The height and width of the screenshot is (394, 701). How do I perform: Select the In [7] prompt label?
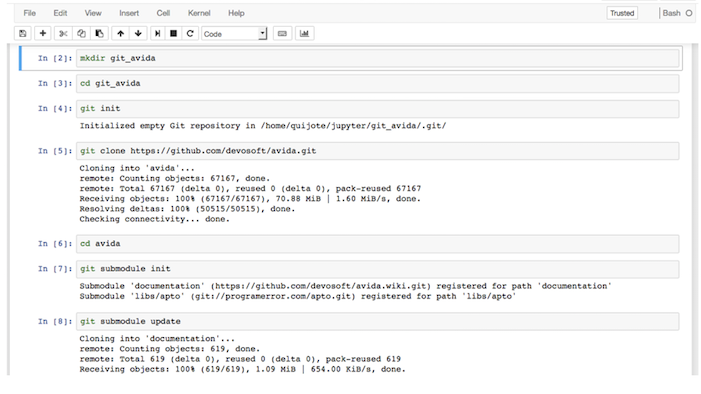click(x=55, y=269)
